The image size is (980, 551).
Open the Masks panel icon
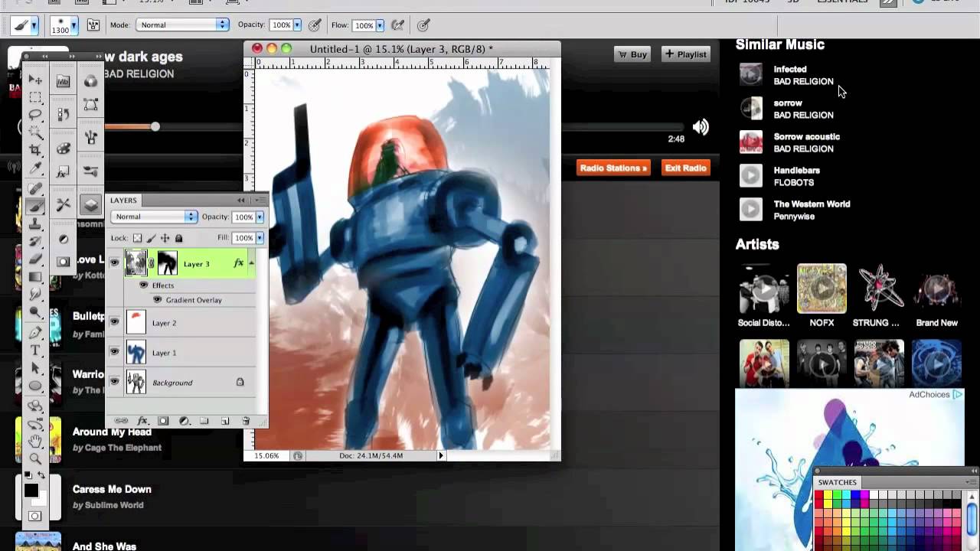pos(64,262)
